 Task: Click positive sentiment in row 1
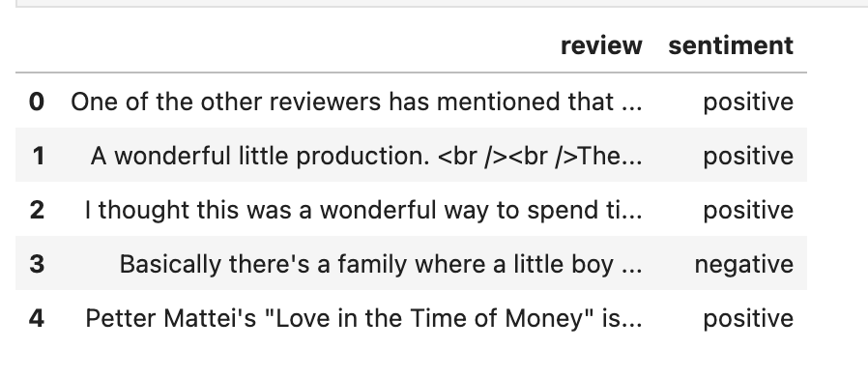pyautogui.click(x=748, y=157)
